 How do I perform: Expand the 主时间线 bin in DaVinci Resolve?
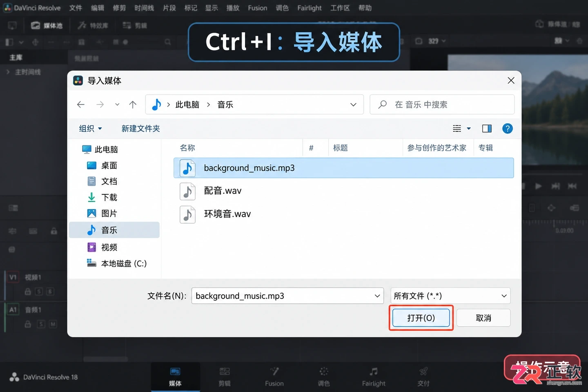click(x=8, y=72)
